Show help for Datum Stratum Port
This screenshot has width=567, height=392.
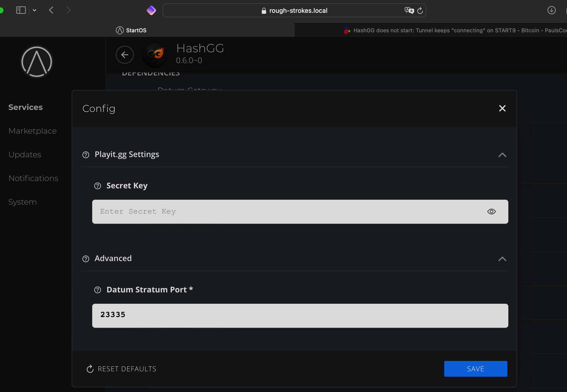click(98, 290)
